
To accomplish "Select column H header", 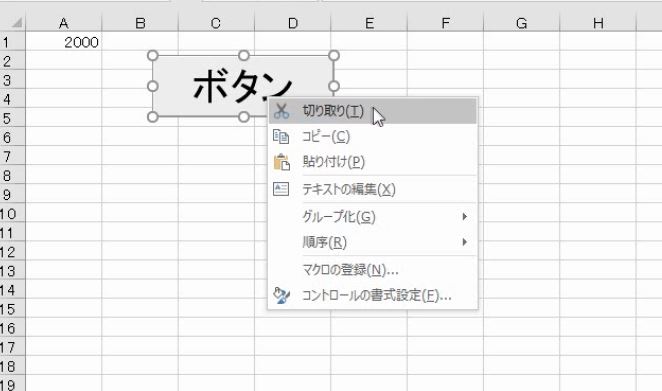I will (x=598, y=23).
